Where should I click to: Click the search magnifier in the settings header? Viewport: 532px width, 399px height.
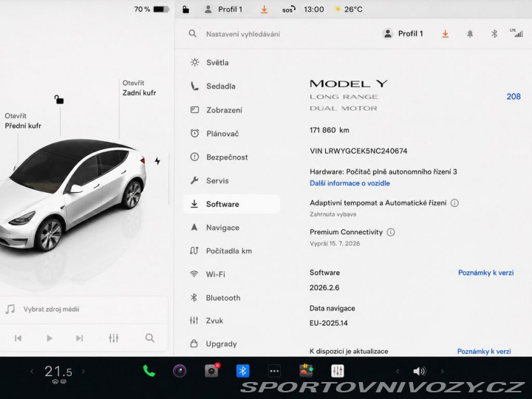coord(192,33)
